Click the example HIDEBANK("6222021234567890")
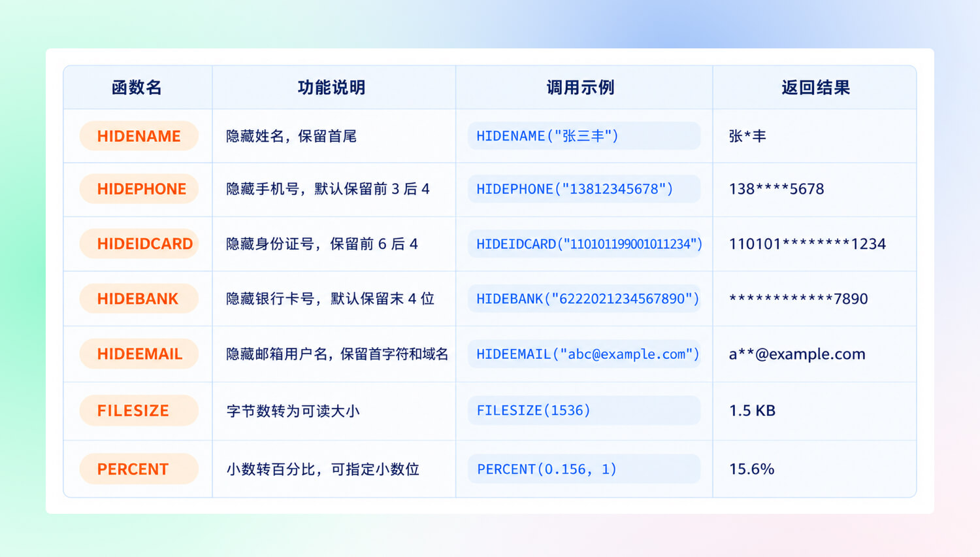Image resolution: width=980 pixels, height=557 pixels. coord(584,299)
